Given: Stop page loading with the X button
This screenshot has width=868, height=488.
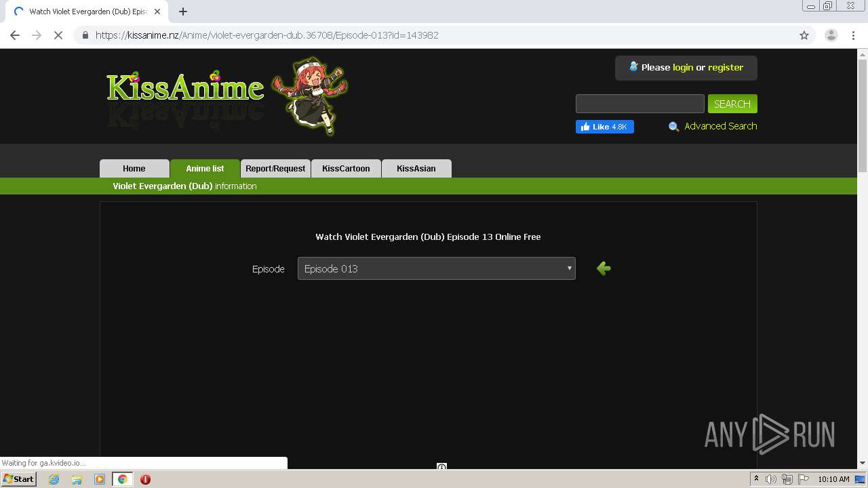Looking at the screenshot, I should tap(58, 35).
